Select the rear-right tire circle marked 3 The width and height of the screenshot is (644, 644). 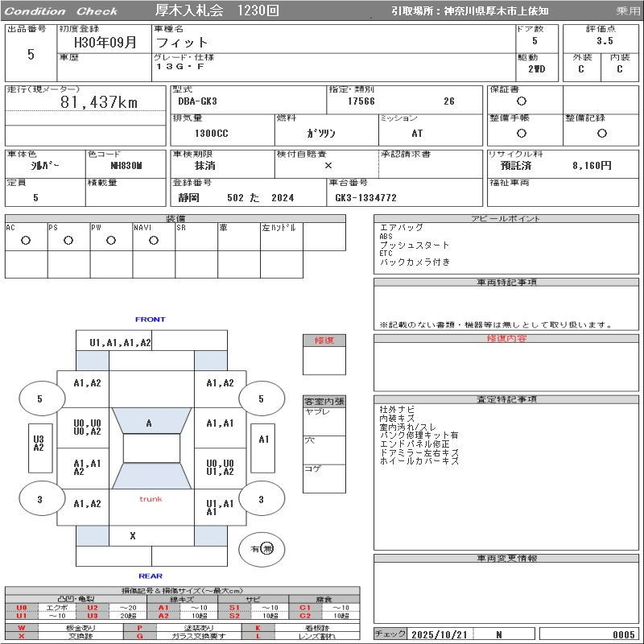point(261,499)
